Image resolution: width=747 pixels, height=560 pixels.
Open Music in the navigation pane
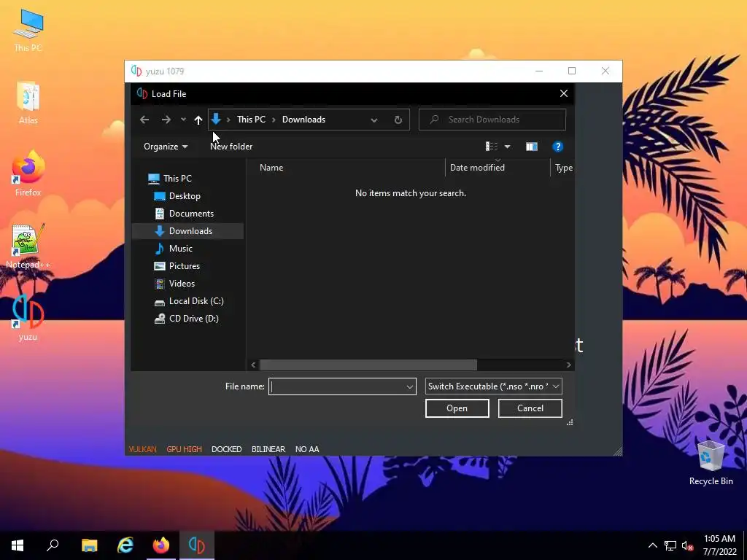181,249
